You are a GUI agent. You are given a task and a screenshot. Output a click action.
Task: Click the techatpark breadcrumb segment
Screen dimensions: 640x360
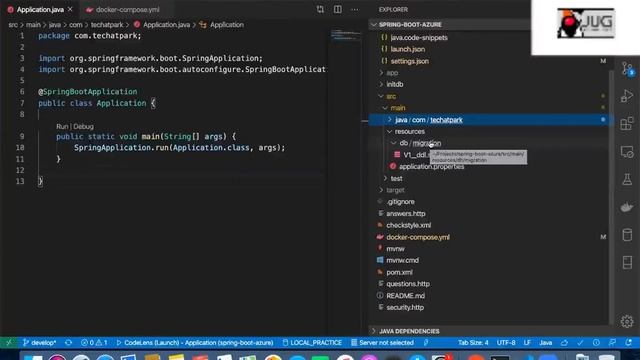click(107, 24)
